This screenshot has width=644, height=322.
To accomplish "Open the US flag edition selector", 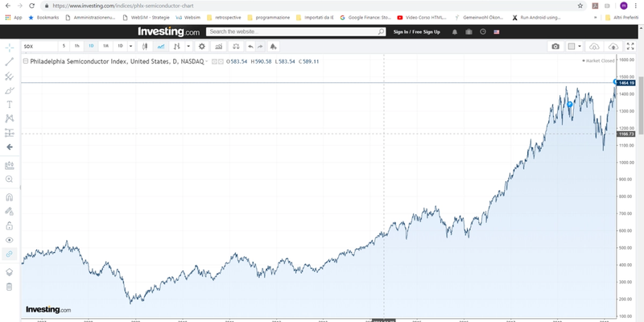I will [497, 31].
